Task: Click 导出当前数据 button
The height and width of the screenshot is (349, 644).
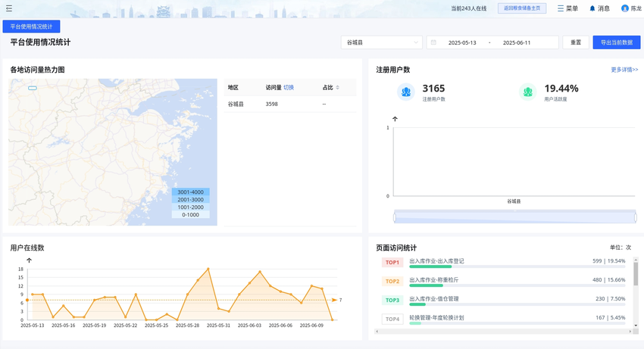Action: click(617, 42)
